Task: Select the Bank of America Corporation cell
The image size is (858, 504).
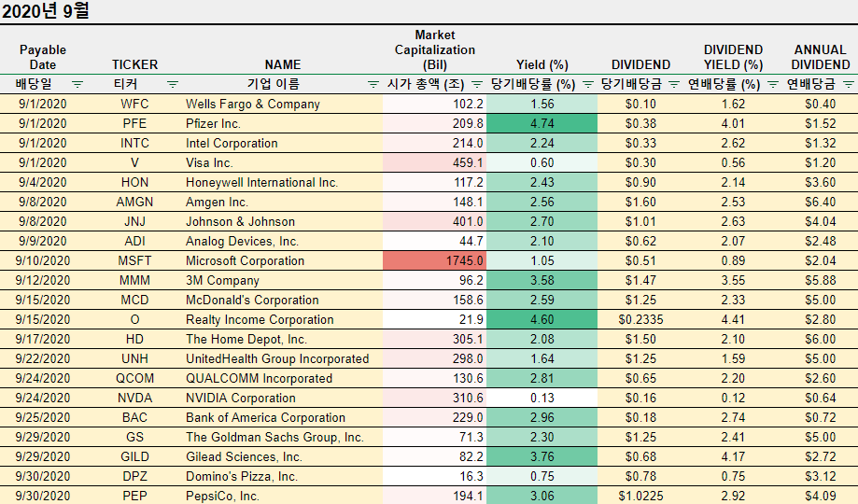Action: (x=282, y=417)
